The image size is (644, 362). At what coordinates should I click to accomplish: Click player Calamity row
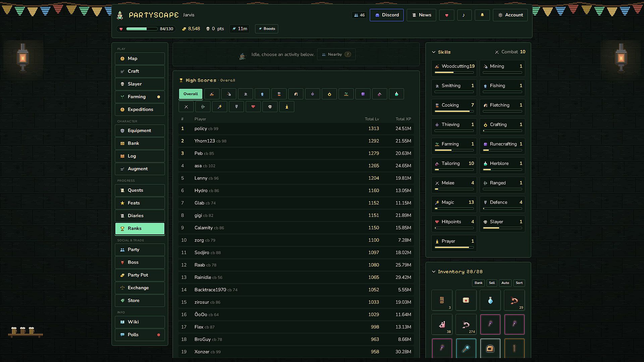[x=296, y=228]
